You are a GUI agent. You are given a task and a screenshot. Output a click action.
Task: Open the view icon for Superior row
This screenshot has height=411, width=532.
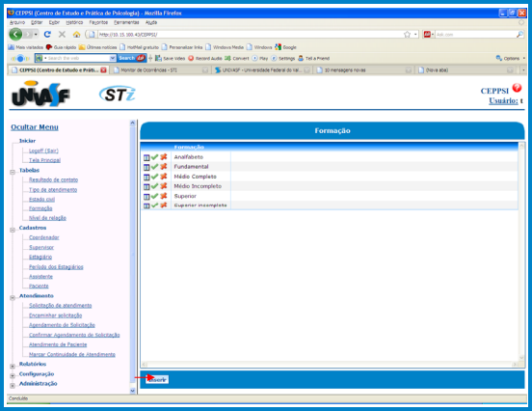click(x=146, y=197)
